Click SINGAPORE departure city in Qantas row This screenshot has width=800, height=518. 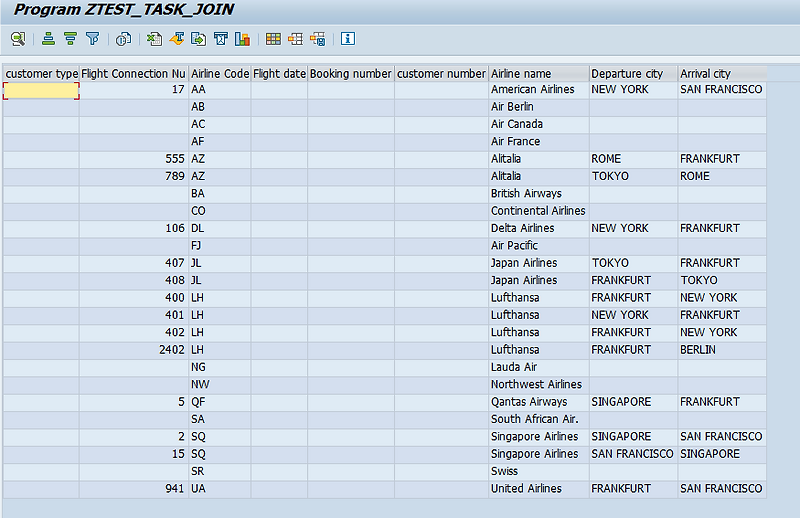(x=633, y=402)
